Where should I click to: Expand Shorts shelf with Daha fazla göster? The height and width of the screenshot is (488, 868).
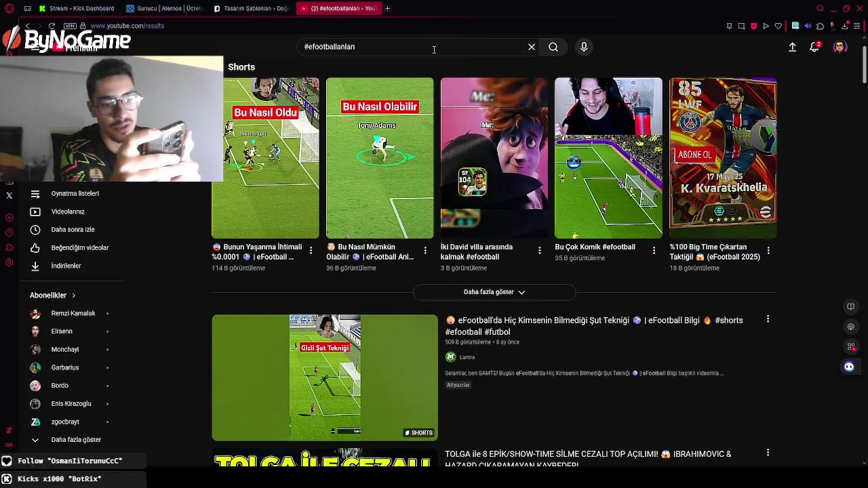494,292
